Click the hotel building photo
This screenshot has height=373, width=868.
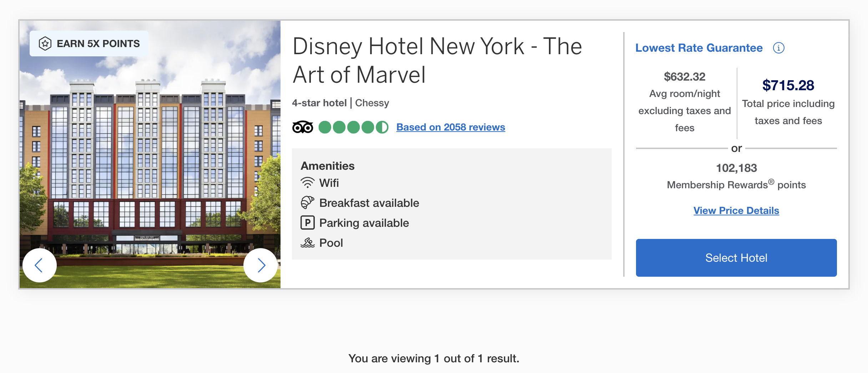[150, 153]
